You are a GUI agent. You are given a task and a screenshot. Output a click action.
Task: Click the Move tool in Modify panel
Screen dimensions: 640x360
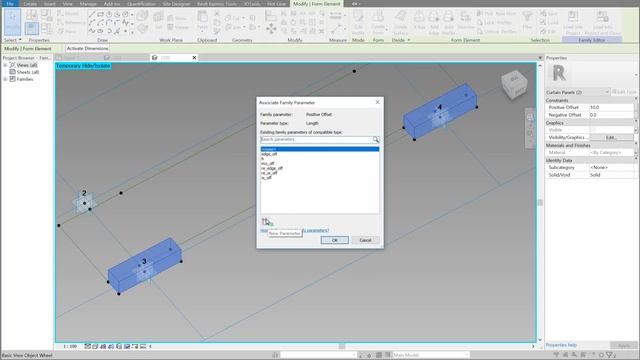271,29
